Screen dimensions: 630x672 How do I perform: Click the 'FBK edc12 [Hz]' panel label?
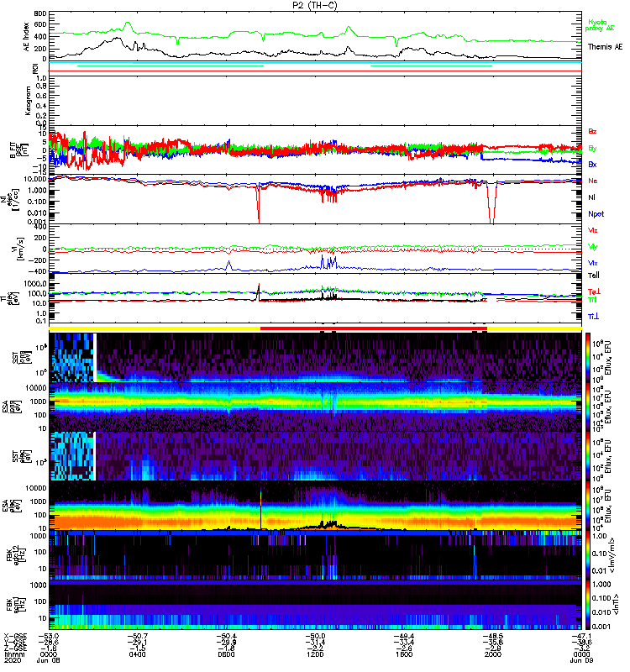point(16,555)
